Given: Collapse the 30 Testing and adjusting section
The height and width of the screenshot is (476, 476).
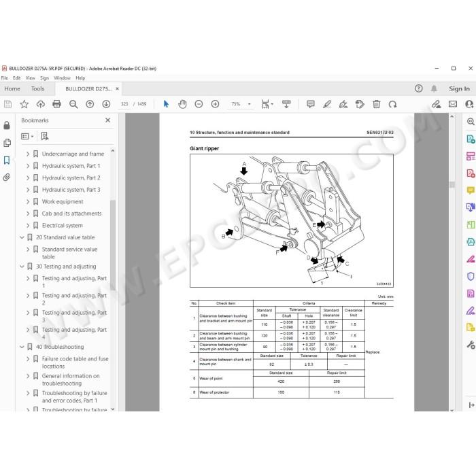Looking at the screenshot, I should point(22,267).
